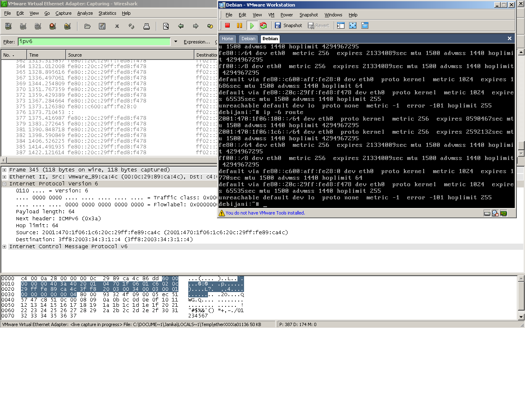Reset the virtual machine
The width and height of the screenshot is (525, 420).
pyautogui.click(x=264, y=25)
